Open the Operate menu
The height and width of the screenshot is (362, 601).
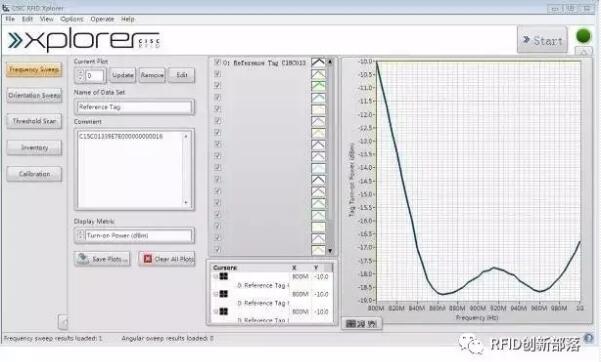[102, 19]
